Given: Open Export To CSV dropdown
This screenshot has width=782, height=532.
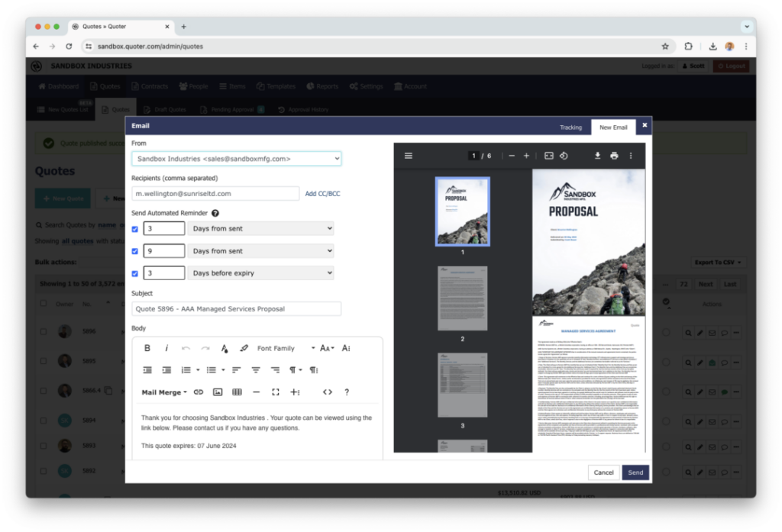Looking at the screenshot, I should click(x=718, y=263).
